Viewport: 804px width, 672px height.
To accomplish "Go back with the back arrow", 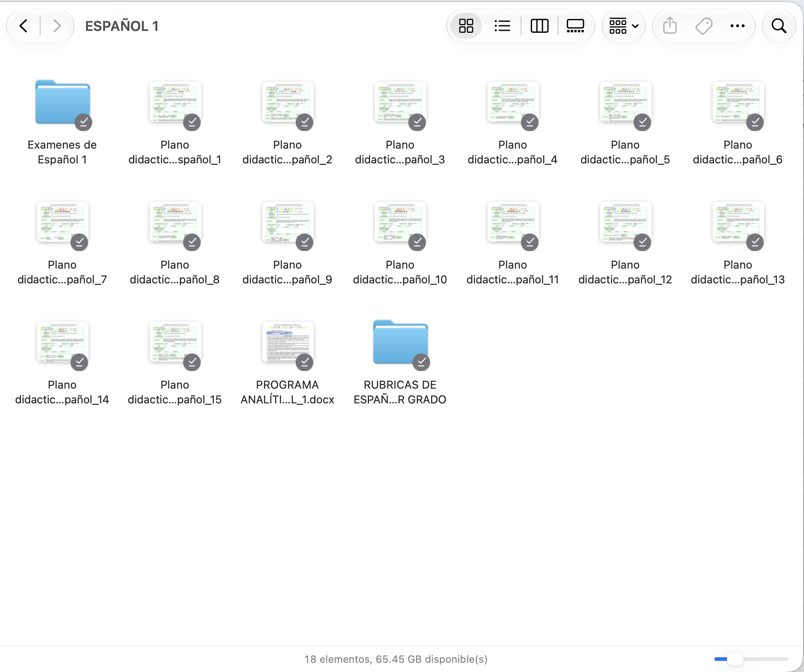I will pos(24,26).
